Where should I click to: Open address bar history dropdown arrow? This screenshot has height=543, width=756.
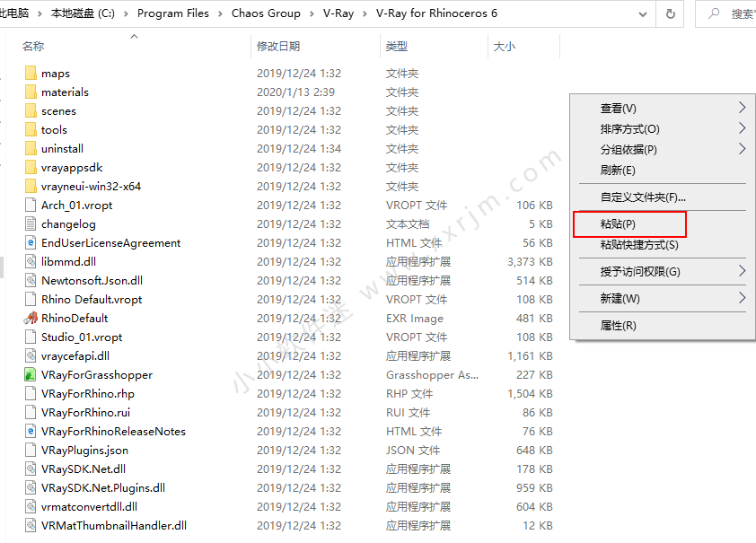tap(643, 14)
